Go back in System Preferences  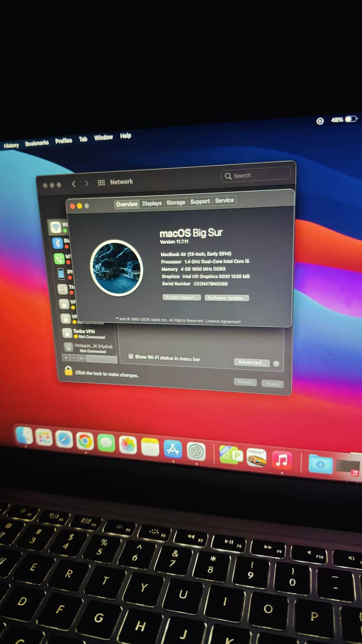pos(74,184)
